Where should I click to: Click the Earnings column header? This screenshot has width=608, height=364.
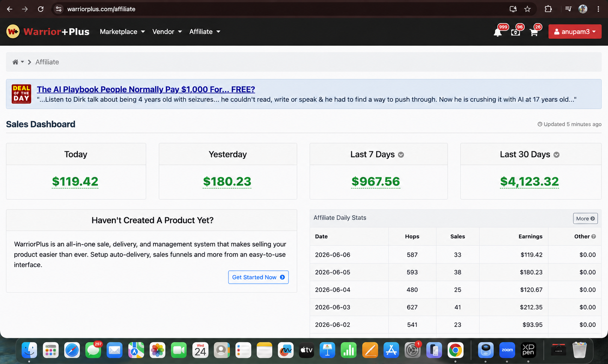[x=530, y=237]
